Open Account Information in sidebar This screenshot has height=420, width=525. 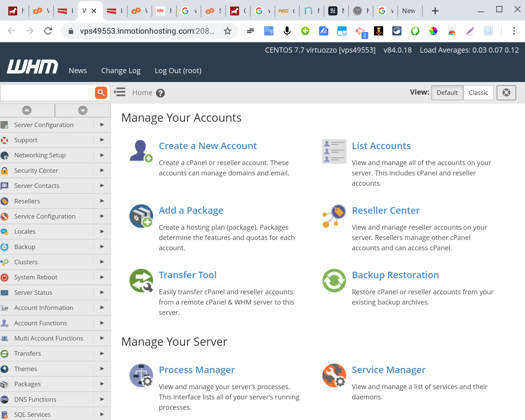(44, 308)
